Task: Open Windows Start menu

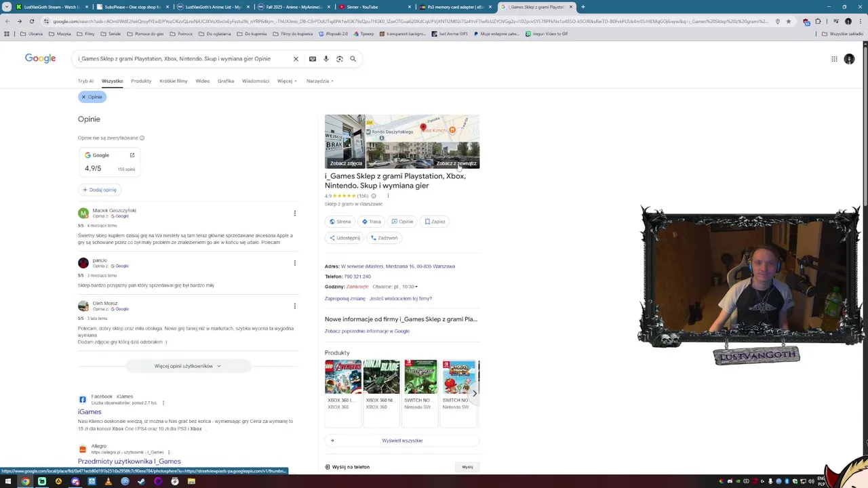Action: (8, 481)
